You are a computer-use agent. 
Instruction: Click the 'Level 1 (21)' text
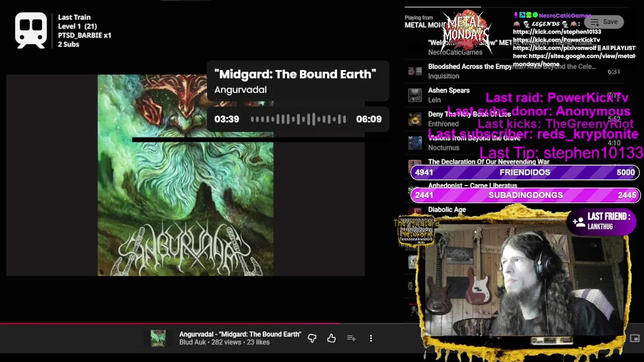pyautogui.click(x=77, y=26)
